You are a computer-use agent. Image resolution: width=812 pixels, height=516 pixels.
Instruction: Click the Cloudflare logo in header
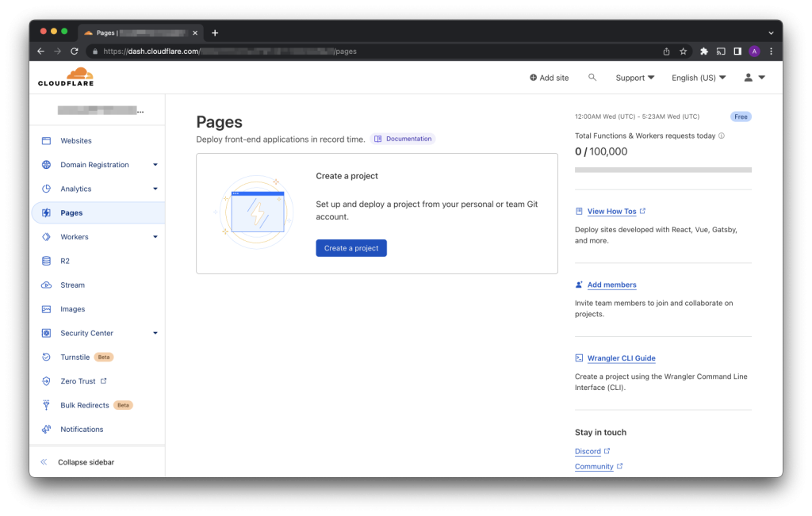click(66, 77)
